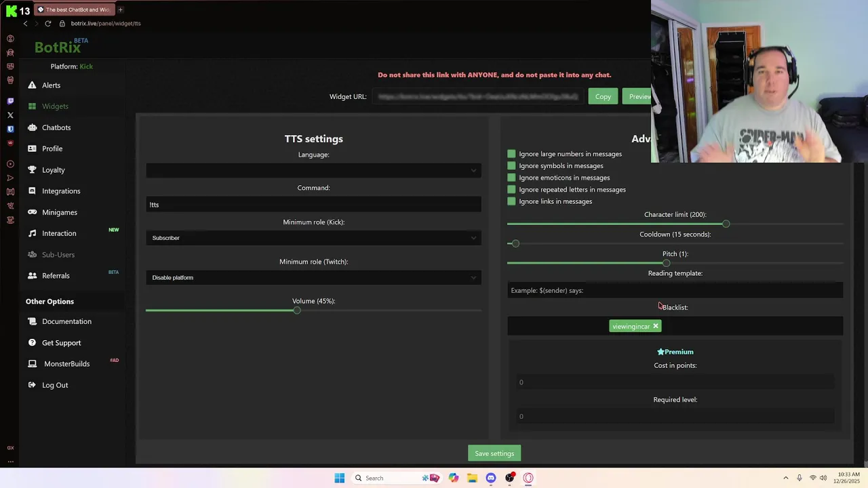Toggle Ignore large numbers in messages
Image resolution: width=868 pixels, height=488 pixels.
point(511,154)
